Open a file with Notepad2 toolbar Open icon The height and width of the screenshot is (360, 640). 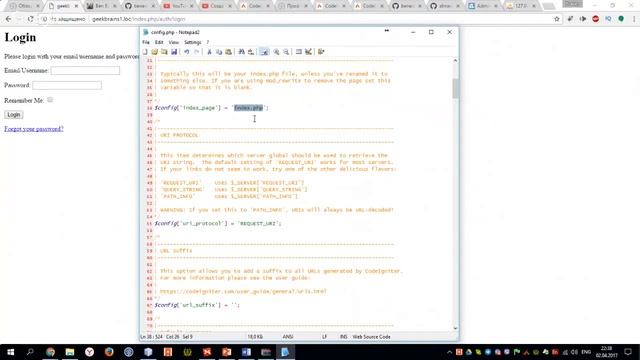(x=154, y=52)
